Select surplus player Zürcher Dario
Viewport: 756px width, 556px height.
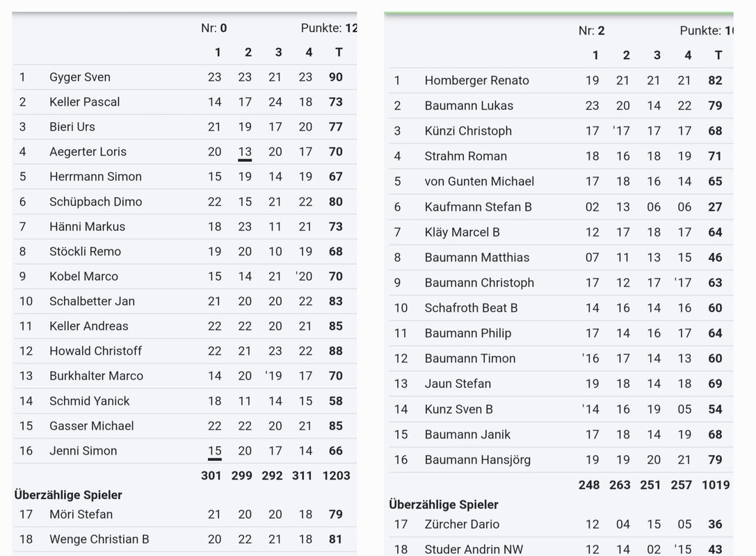(x=462, y=525)
